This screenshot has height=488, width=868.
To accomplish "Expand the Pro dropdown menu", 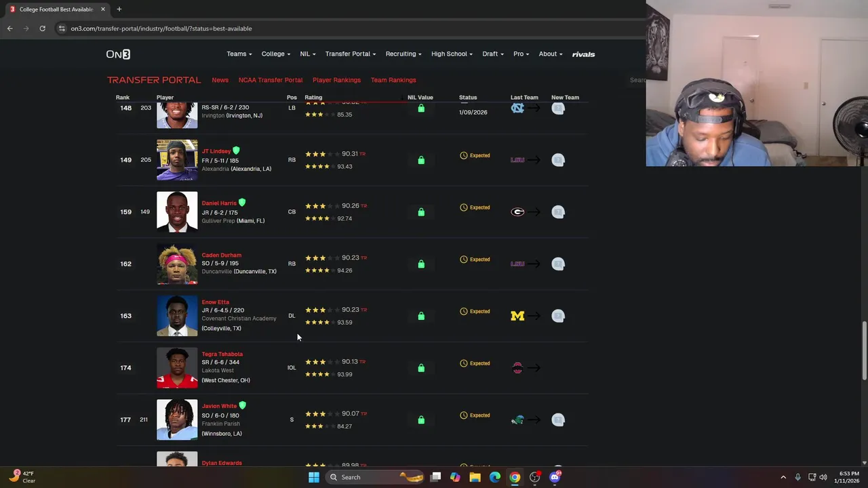I will [521, 54].
